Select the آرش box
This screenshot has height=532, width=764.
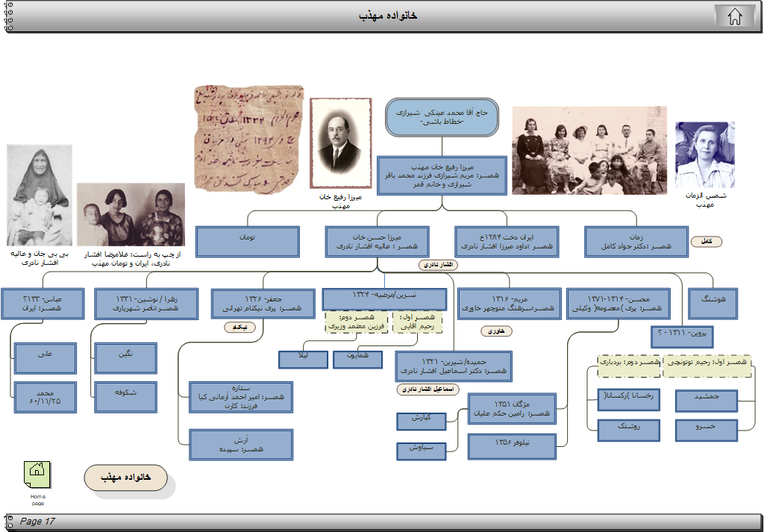pos(241,444)
